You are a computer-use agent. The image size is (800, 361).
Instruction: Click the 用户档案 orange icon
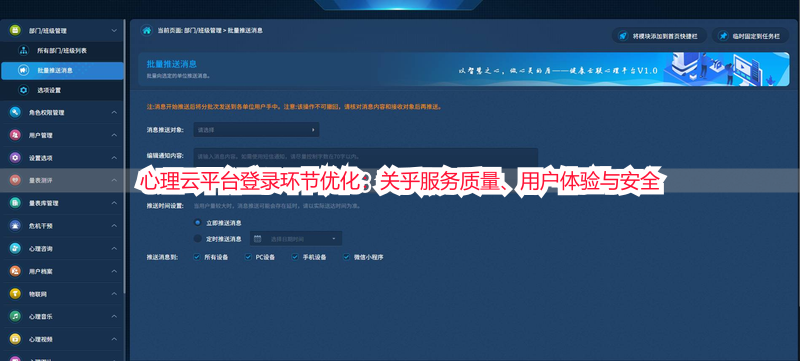(15, 271)
